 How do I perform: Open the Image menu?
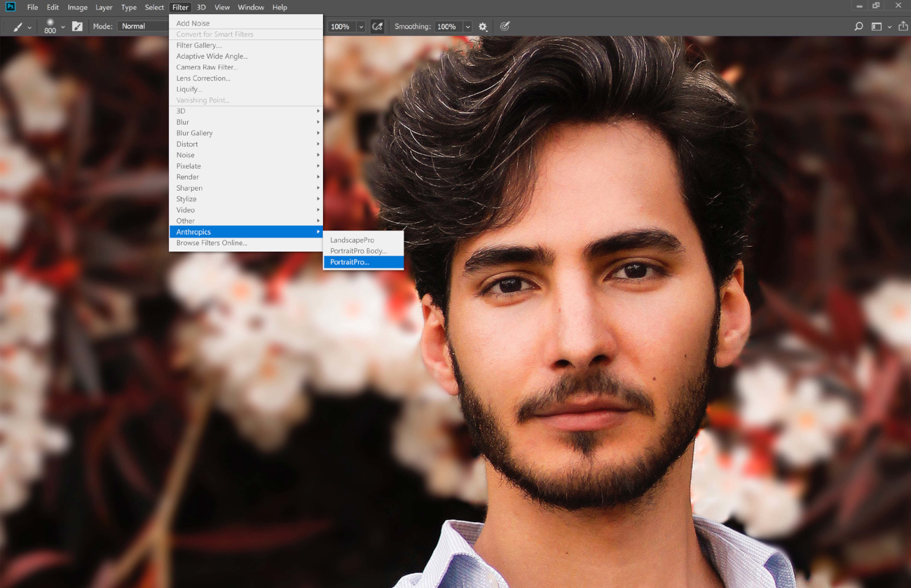[77, 7]
